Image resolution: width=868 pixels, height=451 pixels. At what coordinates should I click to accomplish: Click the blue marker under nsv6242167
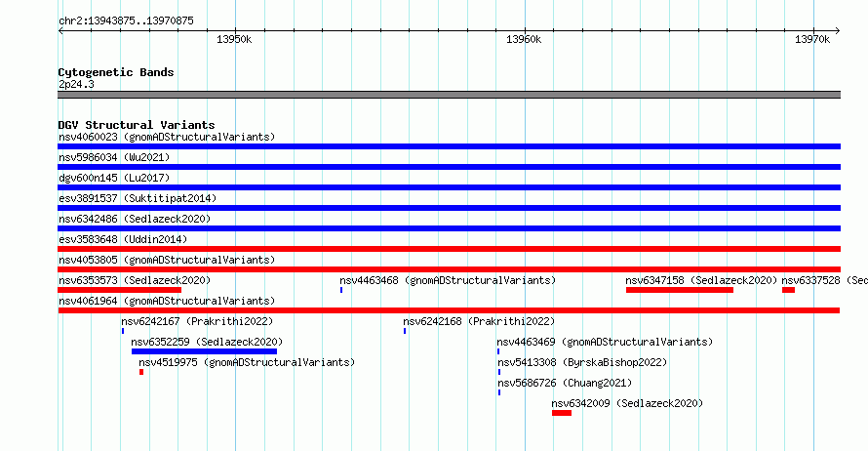point(123,331)
